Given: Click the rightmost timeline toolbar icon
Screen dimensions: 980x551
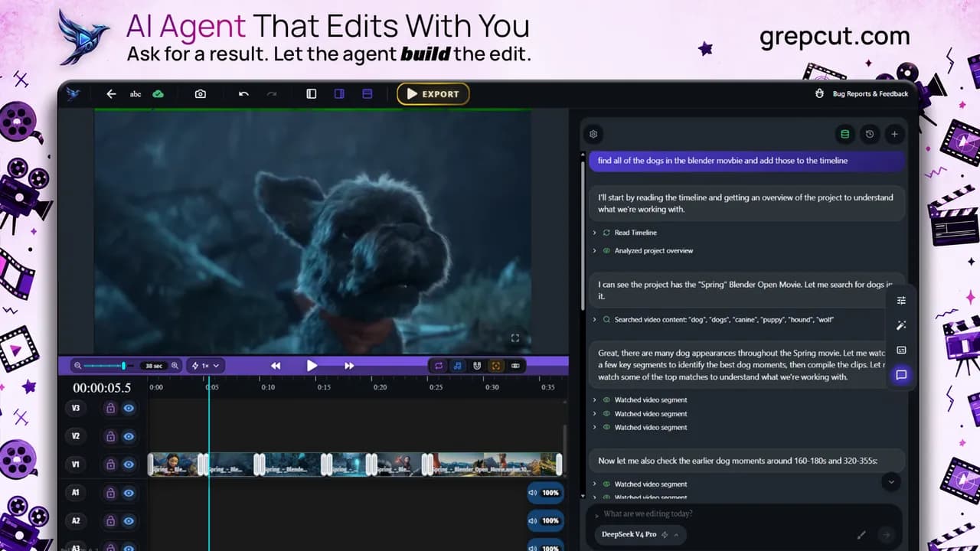Looking at the screenshot, I should click(x=515, y=366).
